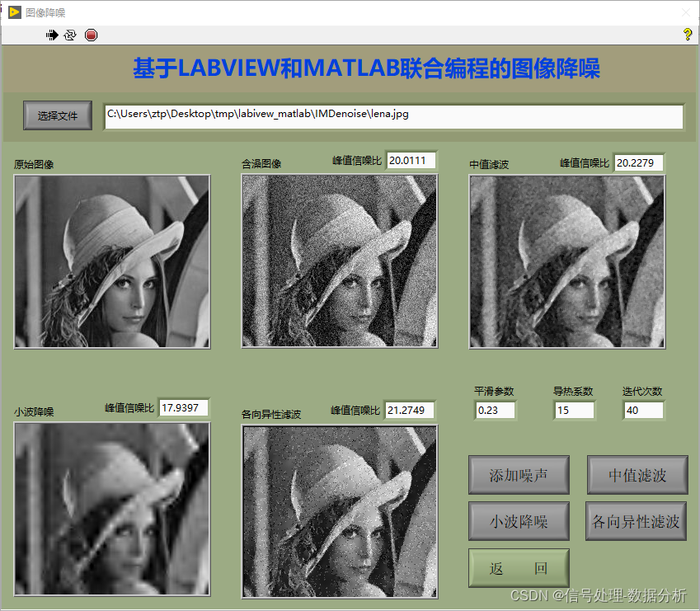Viewport: 700px width, 611px height.
Task: Click the 原始图像 picture
Action: [112, 261]
